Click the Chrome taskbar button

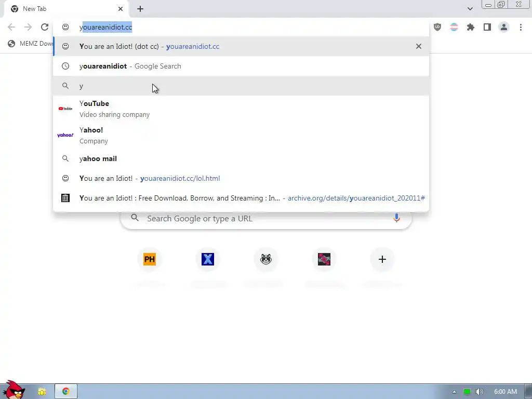(66, 392)
